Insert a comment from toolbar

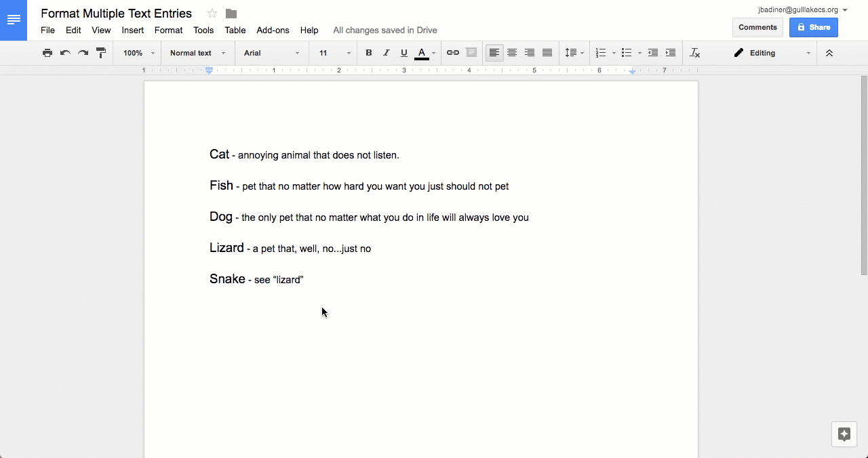(x=471, y=53)
